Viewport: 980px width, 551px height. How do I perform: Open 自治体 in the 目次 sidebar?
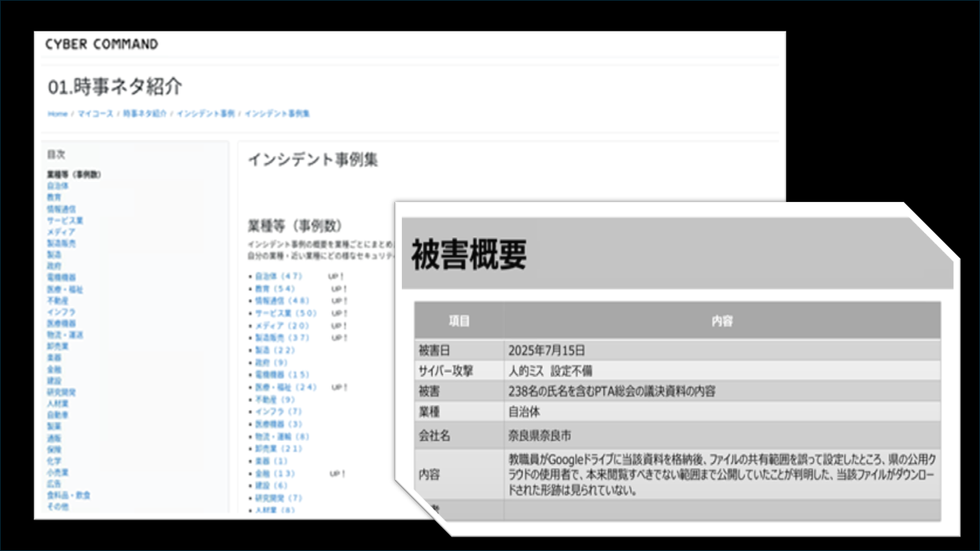tap(57, 186)
